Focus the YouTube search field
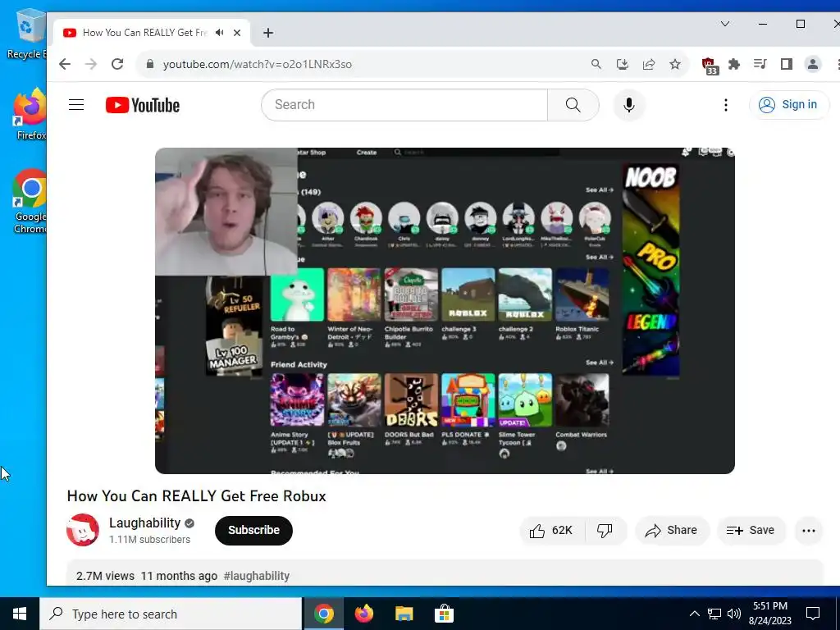The width and height of the screenshot is (840, 630). pos(404,104)
